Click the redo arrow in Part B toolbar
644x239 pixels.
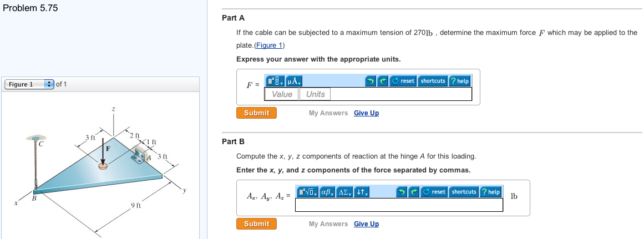pos(413,192)
